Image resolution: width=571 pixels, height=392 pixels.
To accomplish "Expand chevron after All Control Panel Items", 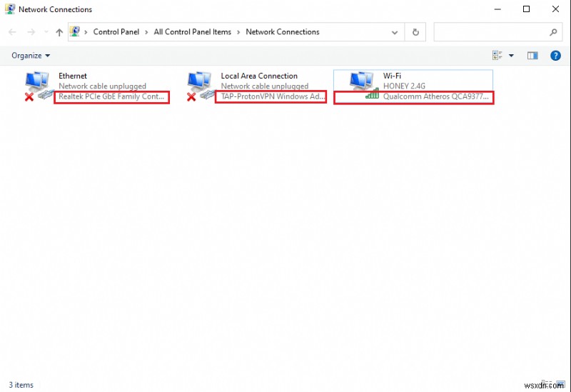I will coord(238,32).
